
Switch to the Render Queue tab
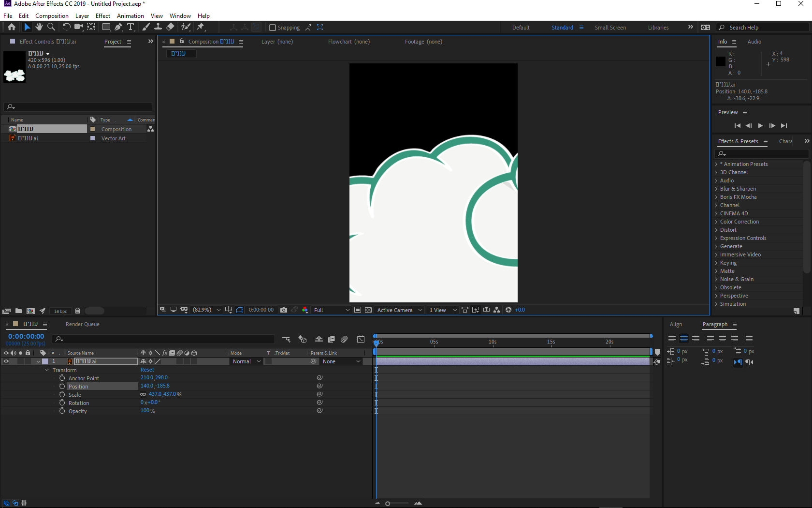click(x=82, y=324)
